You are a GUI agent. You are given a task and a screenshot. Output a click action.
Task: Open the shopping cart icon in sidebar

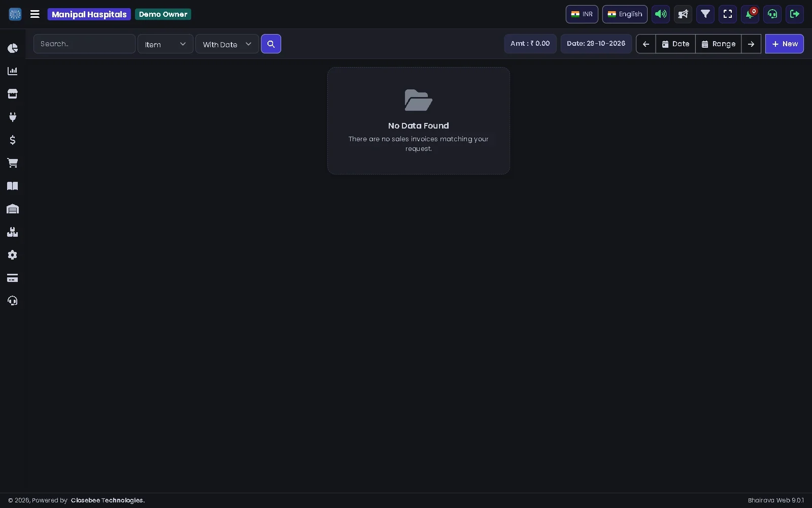[x=13, y=163]
